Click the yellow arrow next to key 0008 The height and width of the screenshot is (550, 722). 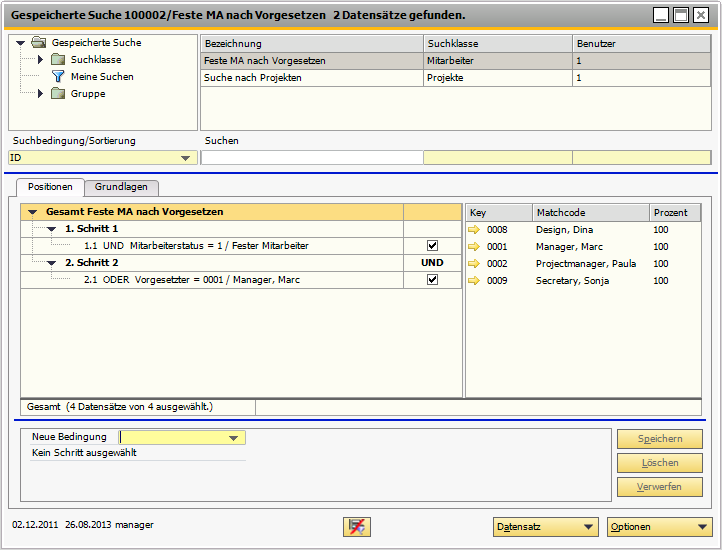coord(474,230)
